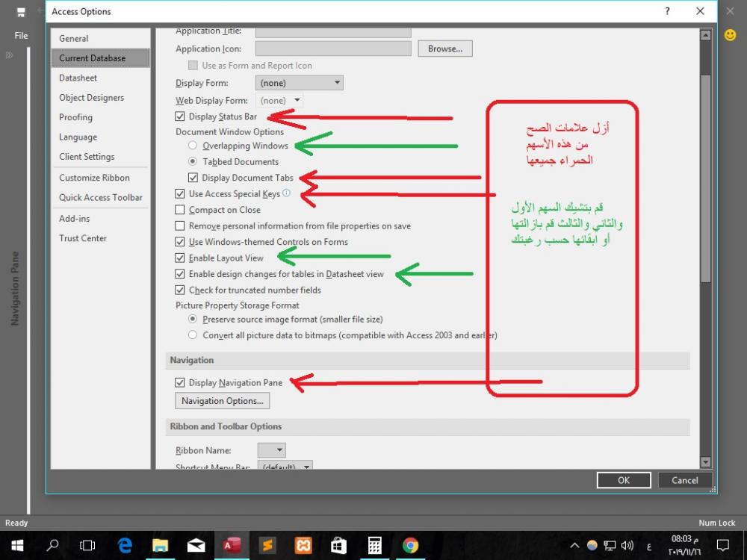Open Quick Access Toolbar category
Image resolution: width=747 pixels, height=560 pixels.
[101, 198]
